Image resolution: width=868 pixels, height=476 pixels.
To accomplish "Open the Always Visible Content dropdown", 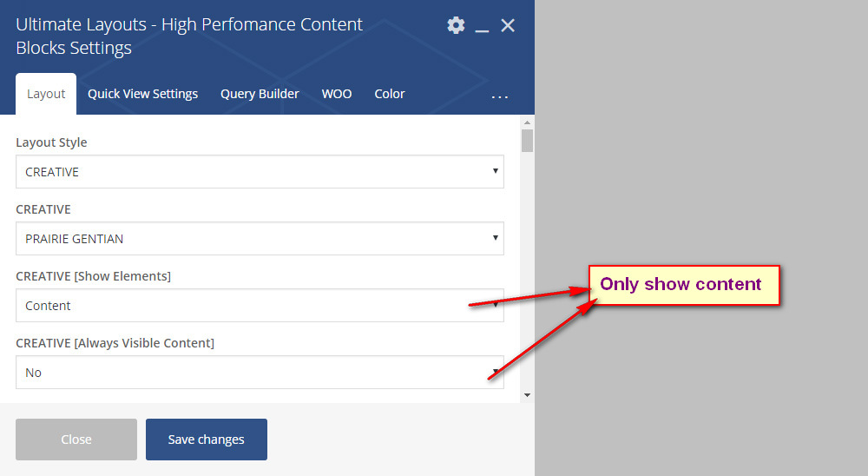I will (260, 373).
